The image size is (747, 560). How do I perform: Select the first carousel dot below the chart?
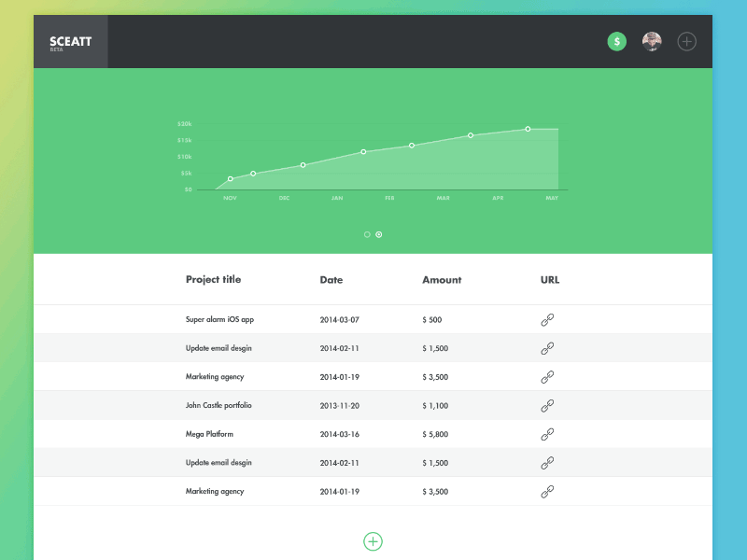[367, 234]
